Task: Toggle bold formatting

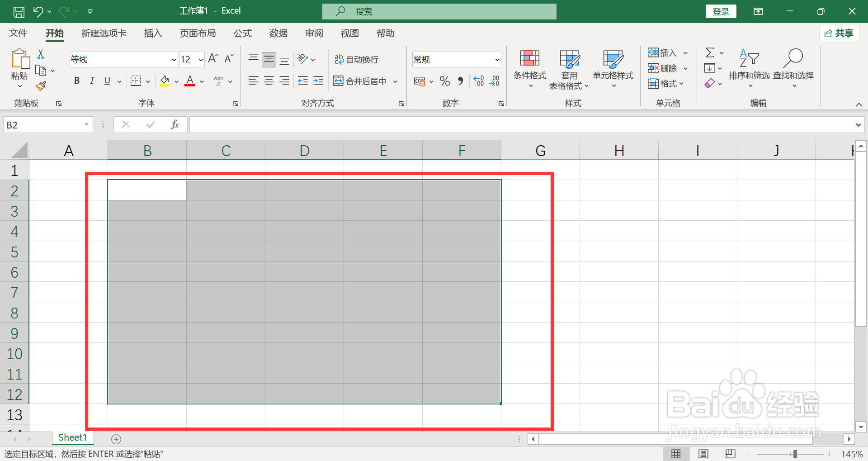Action: pos(77,81)
